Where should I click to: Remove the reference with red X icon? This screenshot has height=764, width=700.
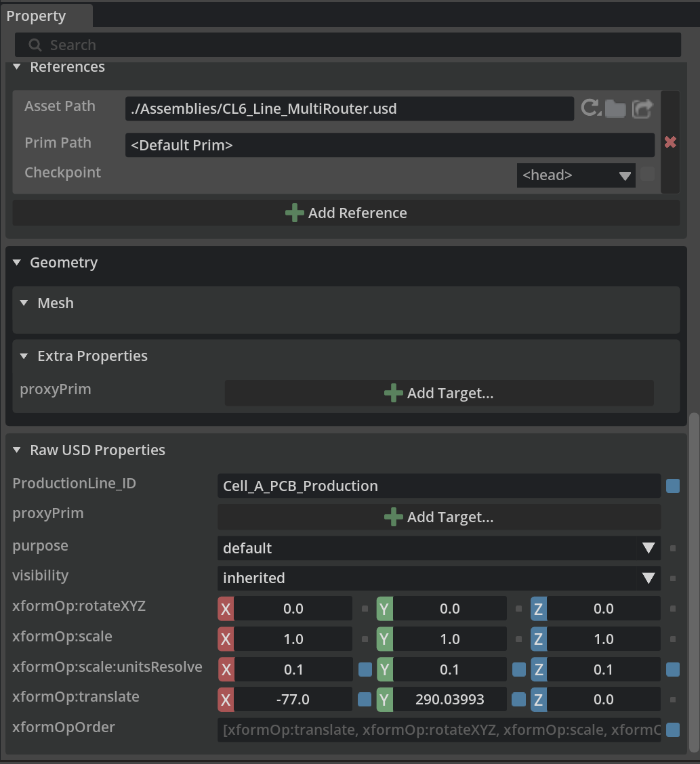click(x=670, y=142)
